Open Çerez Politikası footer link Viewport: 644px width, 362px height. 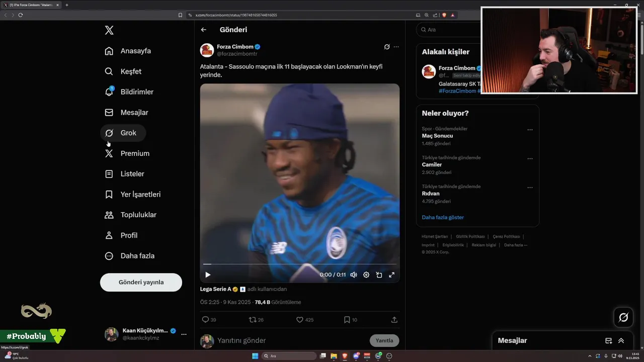pos(506,236)
